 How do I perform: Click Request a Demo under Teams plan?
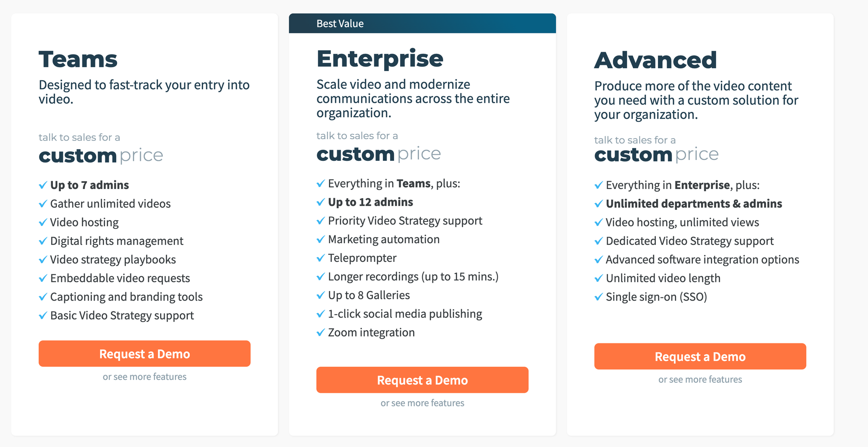[145, 354]
